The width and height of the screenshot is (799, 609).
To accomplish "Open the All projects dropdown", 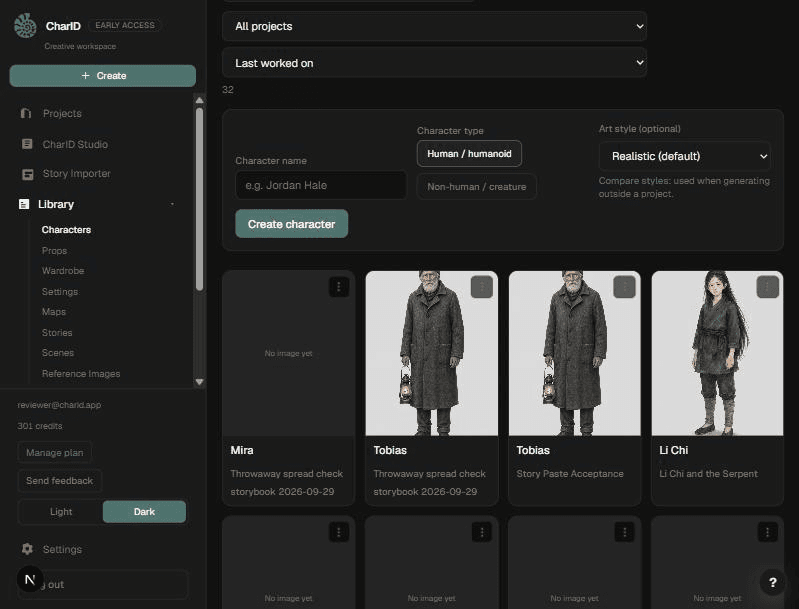I will (435, 27).
